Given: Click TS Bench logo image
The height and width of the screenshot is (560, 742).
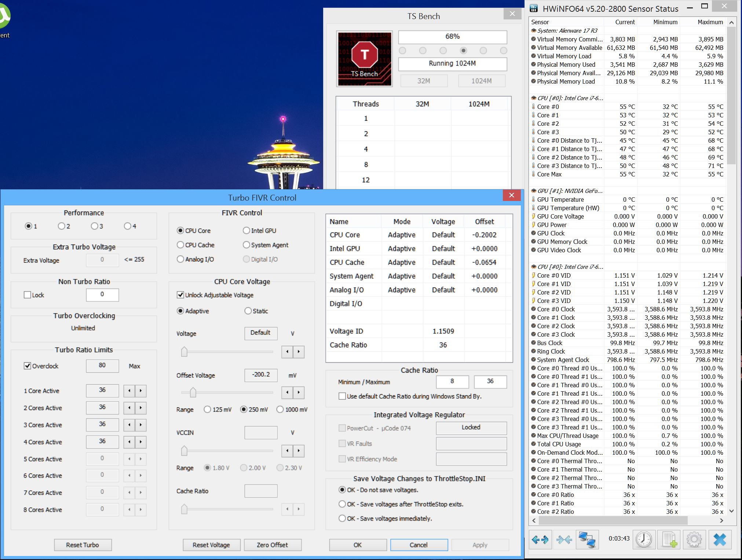Looking at the screenshot, I should [365, 59].
